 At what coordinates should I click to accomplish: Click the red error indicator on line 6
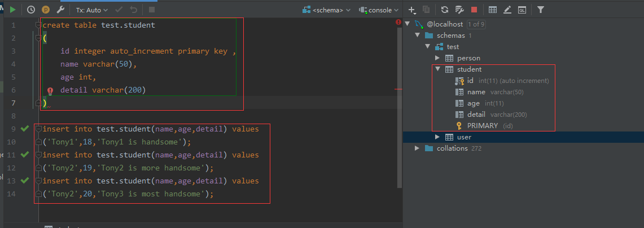50,90
